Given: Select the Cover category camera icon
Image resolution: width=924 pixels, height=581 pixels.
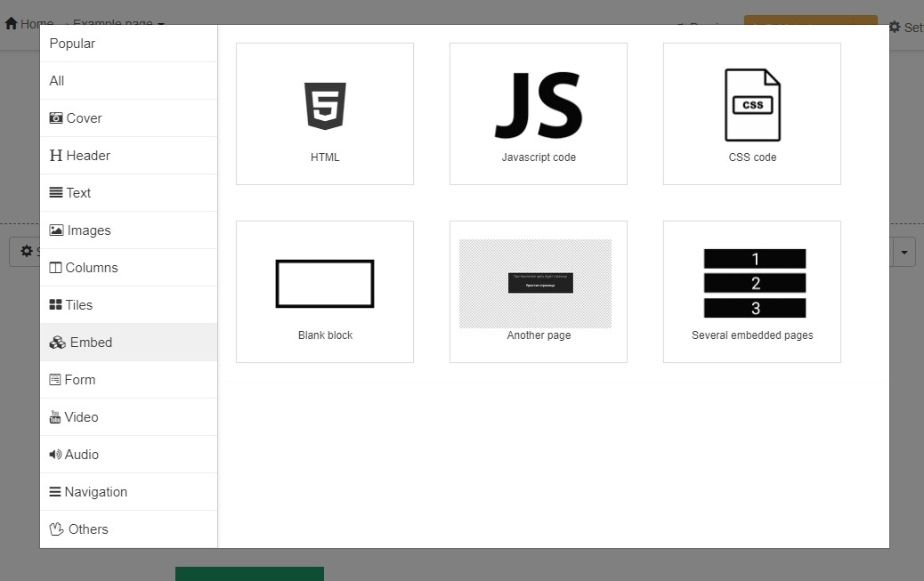Looking at the screenshot, I should click(56, 117).
